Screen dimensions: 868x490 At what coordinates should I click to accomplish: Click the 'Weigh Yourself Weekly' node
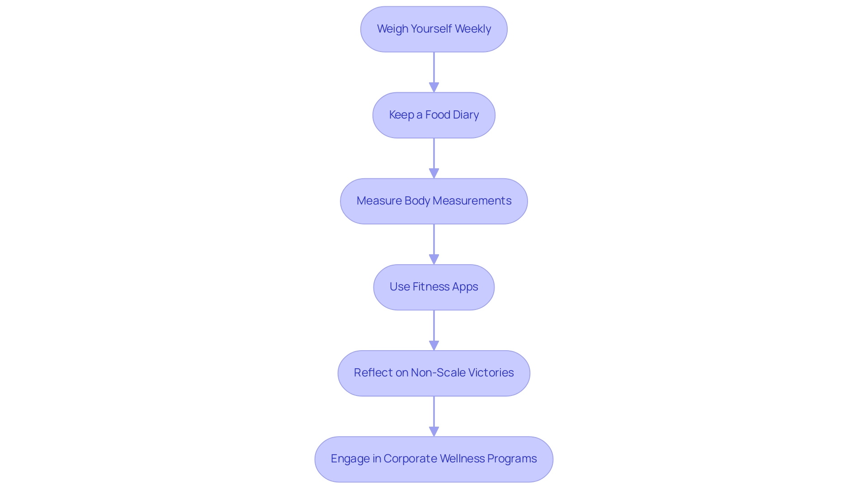(x=434, y=29)
